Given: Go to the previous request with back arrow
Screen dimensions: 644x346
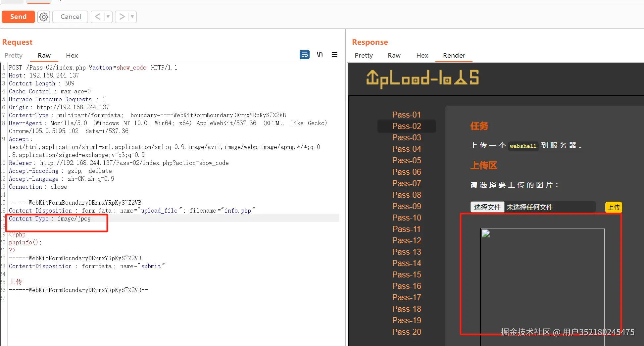Looking at the screenshot, I should click(x=97, y=17).
